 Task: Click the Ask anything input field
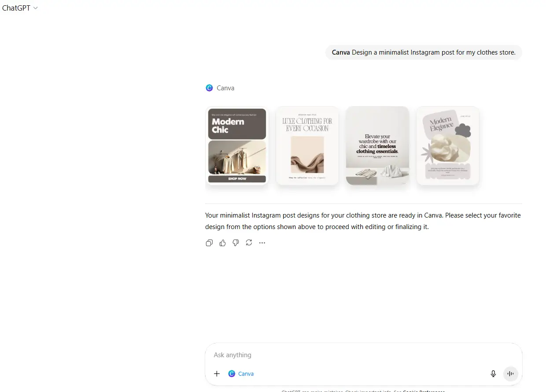coord(363,355)
